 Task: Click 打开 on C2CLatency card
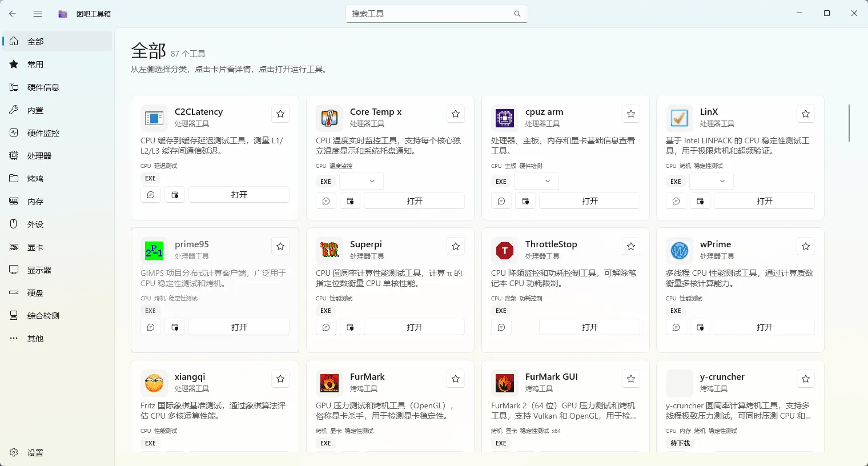239,195
